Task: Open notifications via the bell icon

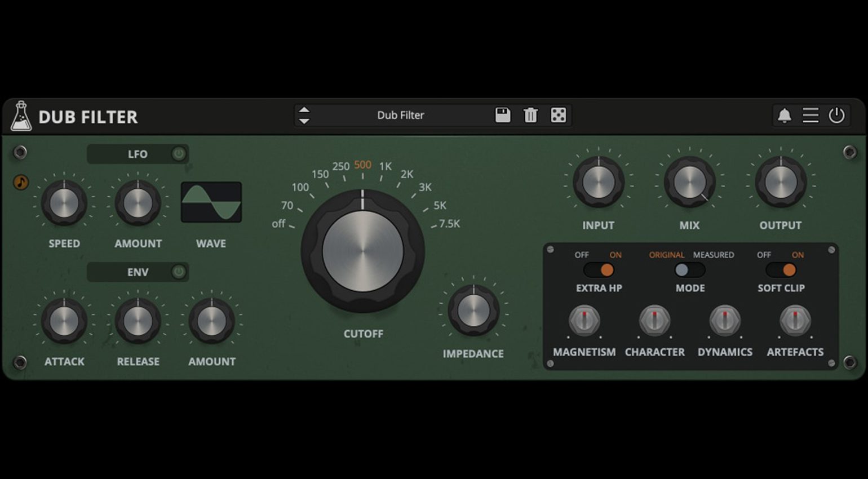Action: 784,116
